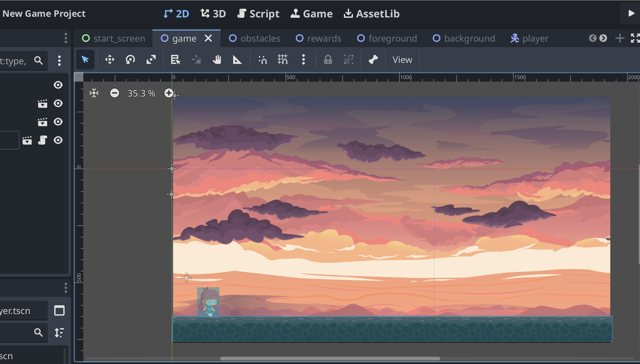Activate the Select mode tool

85,60
